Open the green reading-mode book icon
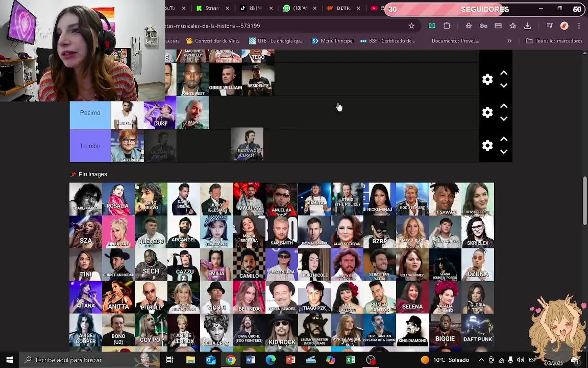The image size is (588, 368). [432, 26]
